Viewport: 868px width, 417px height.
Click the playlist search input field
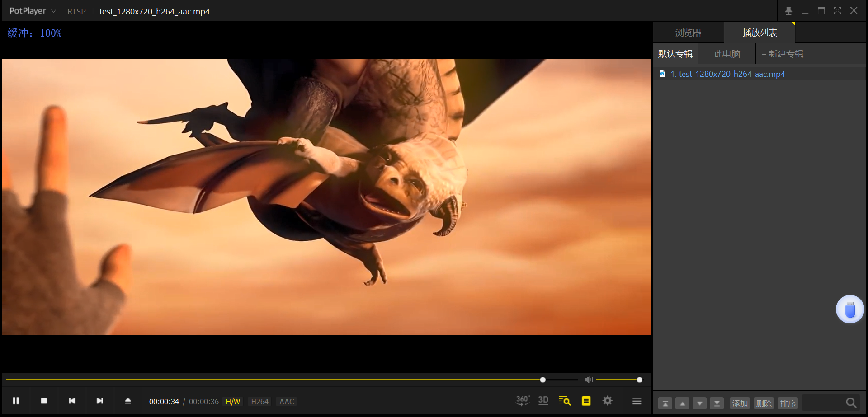point(823,403)
